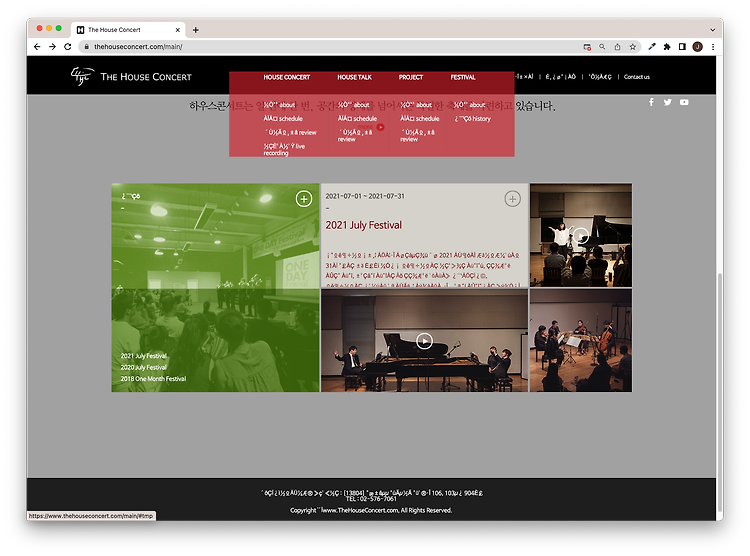Open the HOUSE CONCERT menu

click(x=287, y=77)
